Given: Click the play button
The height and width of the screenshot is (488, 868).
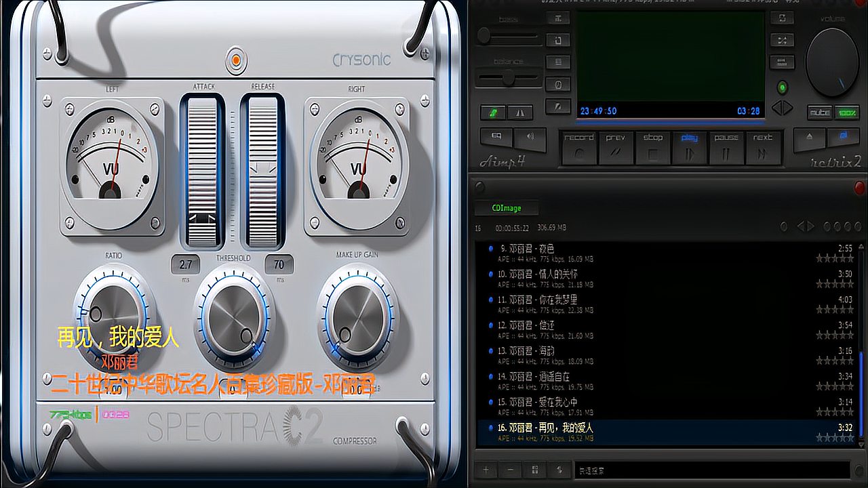Looking at the screenshot, I should (689, 147).
